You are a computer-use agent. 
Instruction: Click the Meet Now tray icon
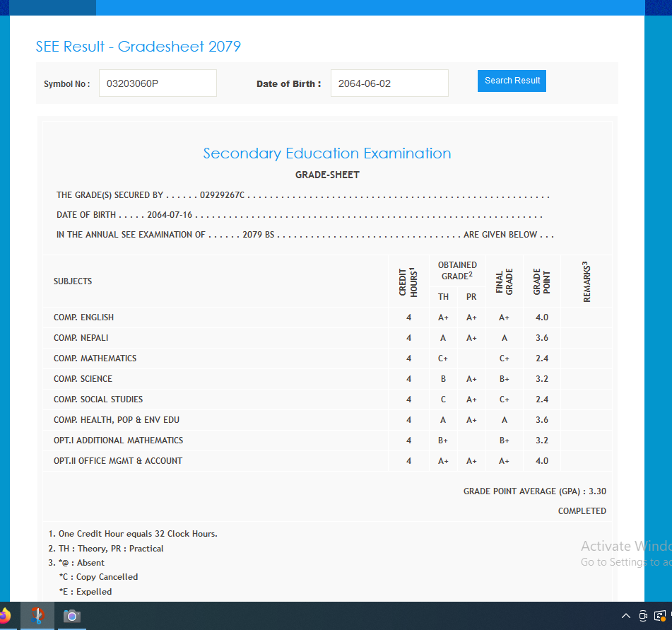pos(643,616)
